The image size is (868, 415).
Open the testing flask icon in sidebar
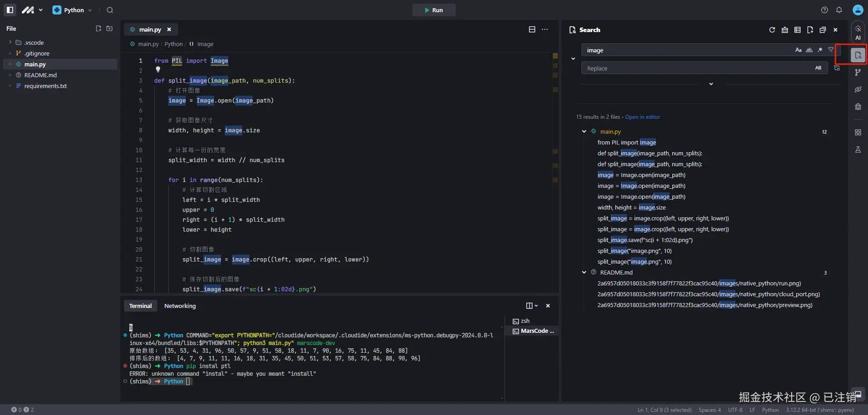858,150
